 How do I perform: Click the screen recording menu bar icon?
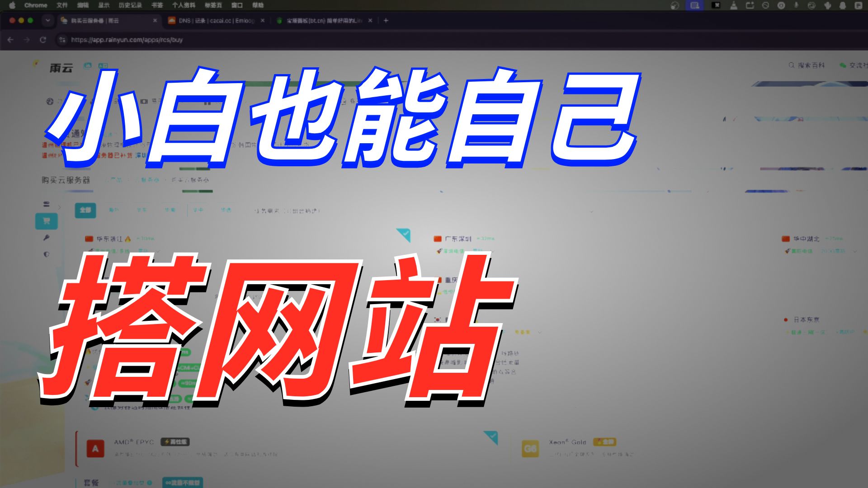pos(695,5)
